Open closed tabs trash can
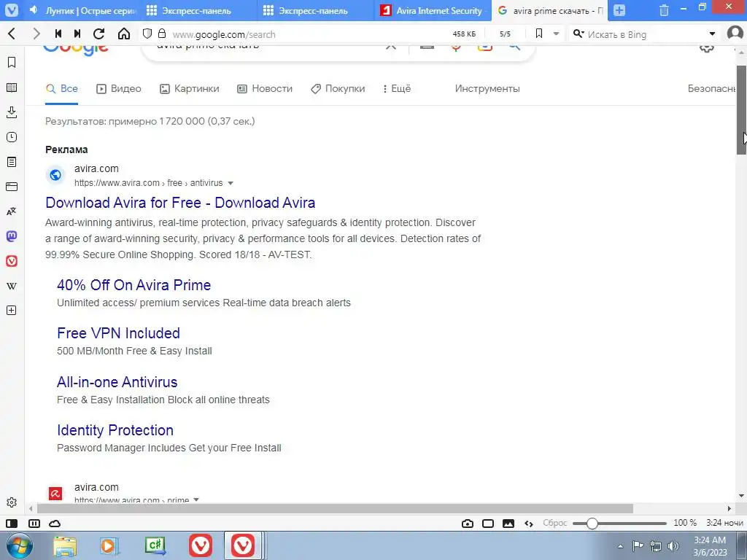Screen dimensions: 747x560 [664, 10]
